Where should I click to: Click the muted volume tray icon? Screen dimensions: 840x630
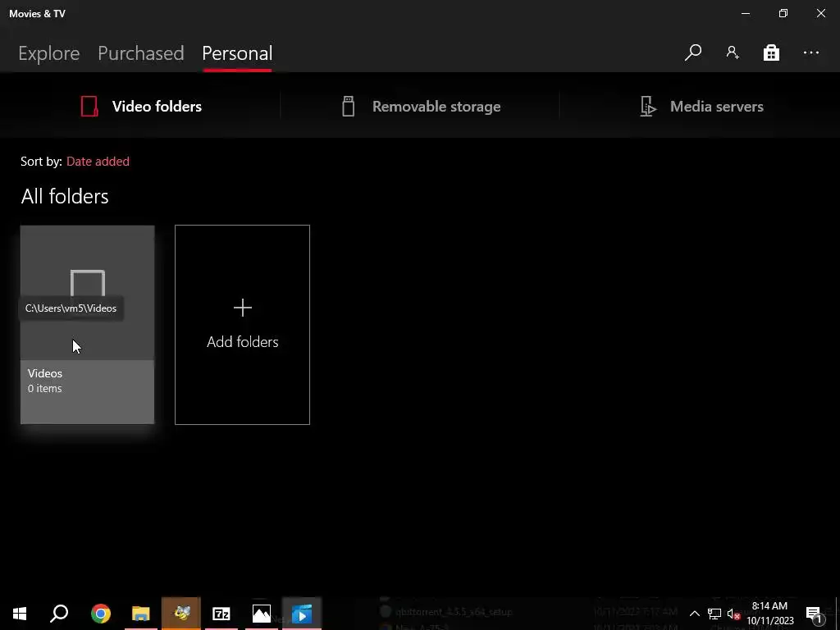click(733, 614)
